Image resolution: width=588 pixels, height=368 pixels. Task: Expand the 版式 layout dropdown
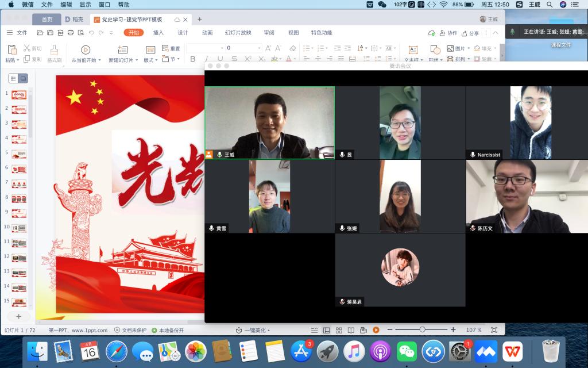pyautogui.click(x=157, y=60)
